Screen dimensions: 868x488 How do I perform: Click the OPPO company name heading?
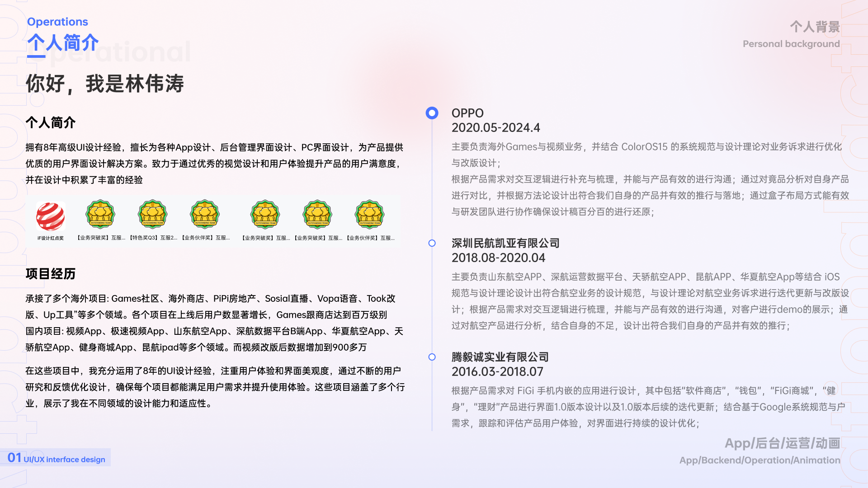click(467, 113)
